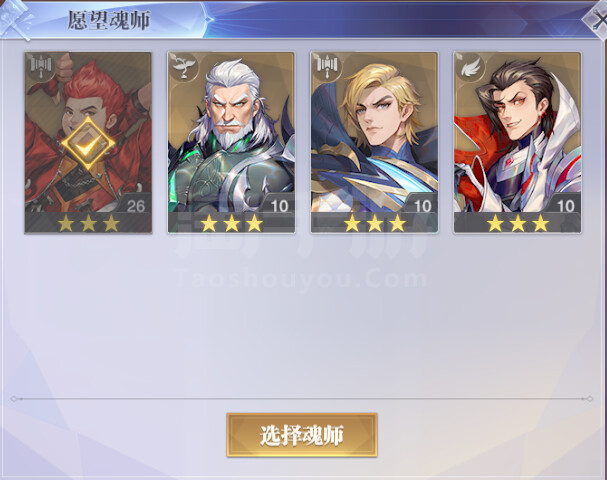This screenshot has height=480, width=607.
Task: Select the white-bearded armored soul master card
Action: [x=231, y=142]
